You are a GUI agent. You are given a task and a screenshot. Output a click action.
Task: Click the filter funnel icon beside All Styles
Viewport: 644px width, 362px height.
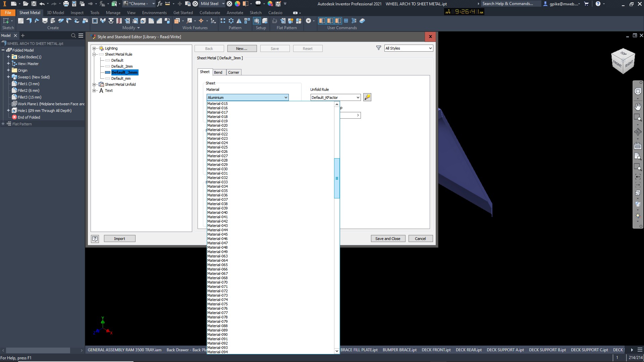point(378,48)
